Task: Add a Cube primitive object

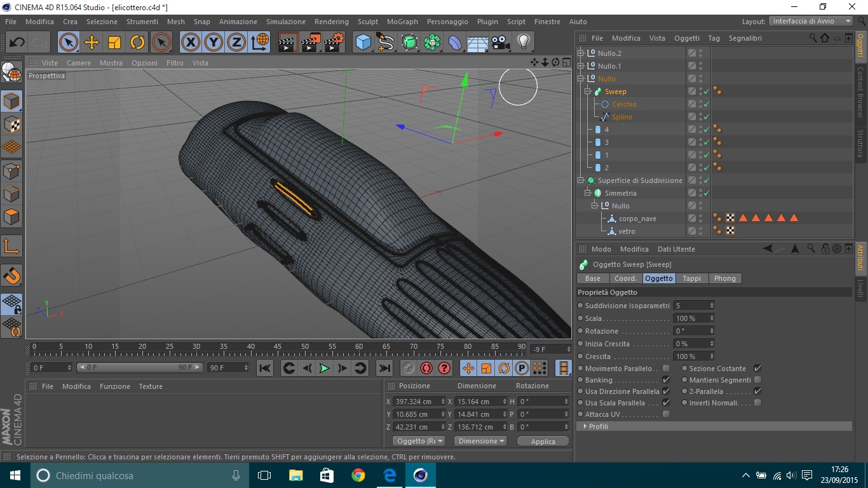Action: pos(363,43)
